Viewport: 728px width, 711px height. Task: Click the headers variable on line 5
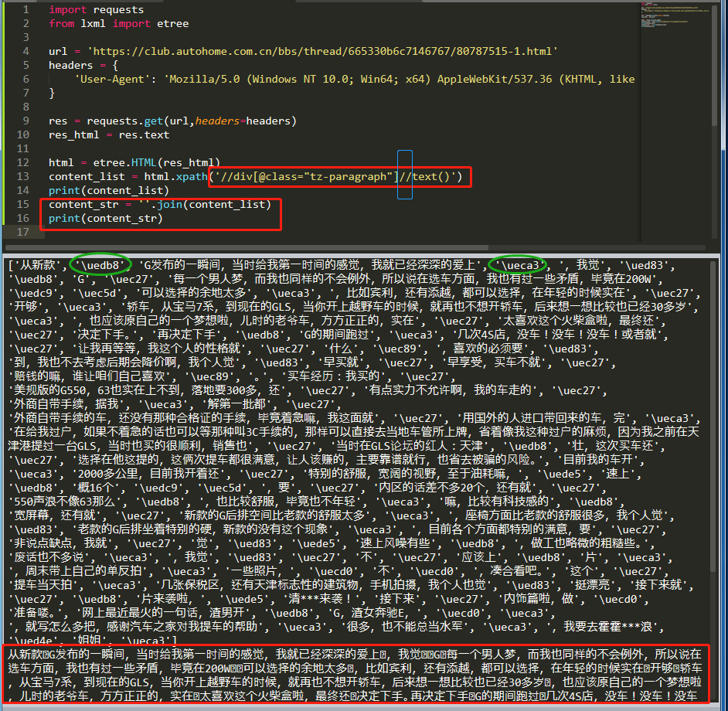pyautogui.click(x=69, y=65)
